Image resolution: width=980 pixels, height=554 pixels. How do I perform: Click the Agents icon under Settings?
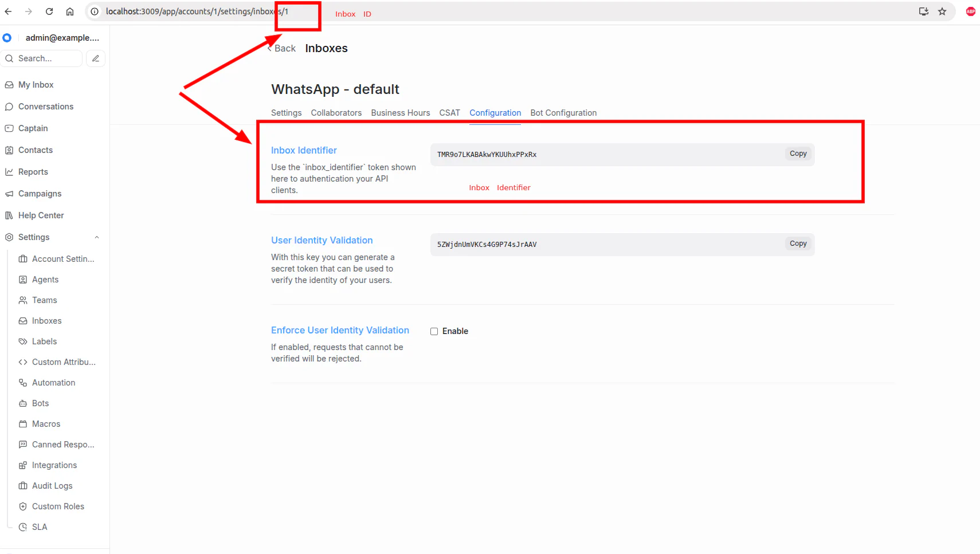pyautogui.click(x=23, y=280)
